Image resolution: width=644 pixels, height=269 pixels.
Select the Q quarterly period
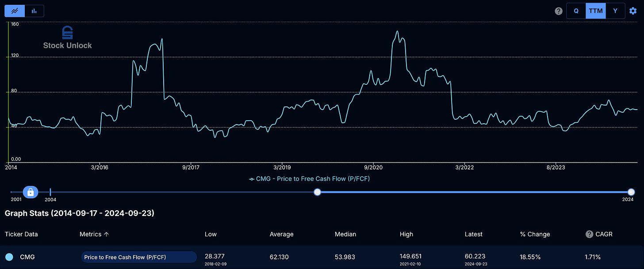pyautogui.click(x=576, y=11)
